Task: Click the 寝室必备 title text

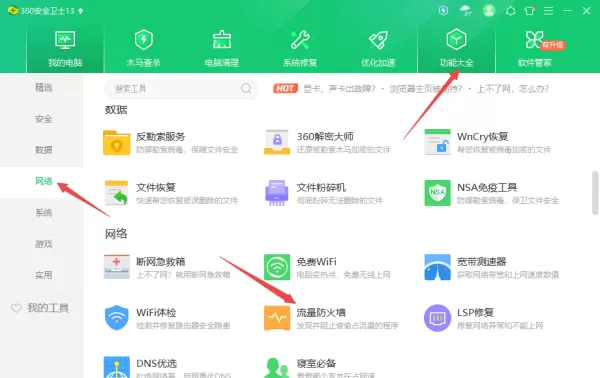Action: tap(316, 363)
